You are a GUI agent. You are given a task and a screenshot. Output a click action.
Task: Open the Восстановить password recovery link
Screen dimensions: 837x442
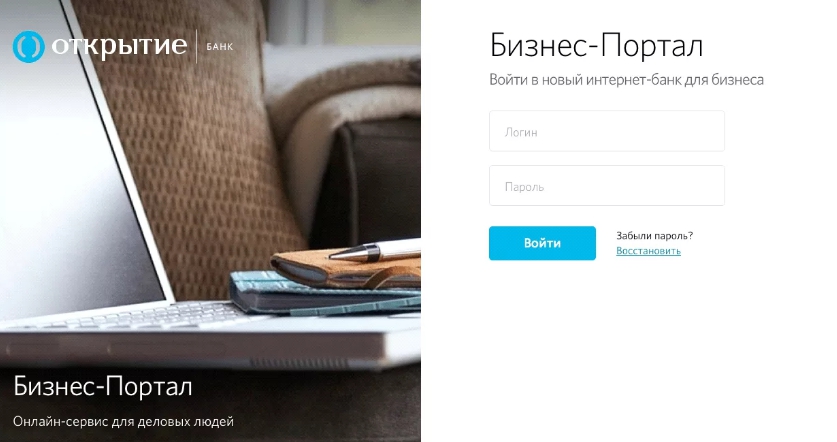coord(648,251)
